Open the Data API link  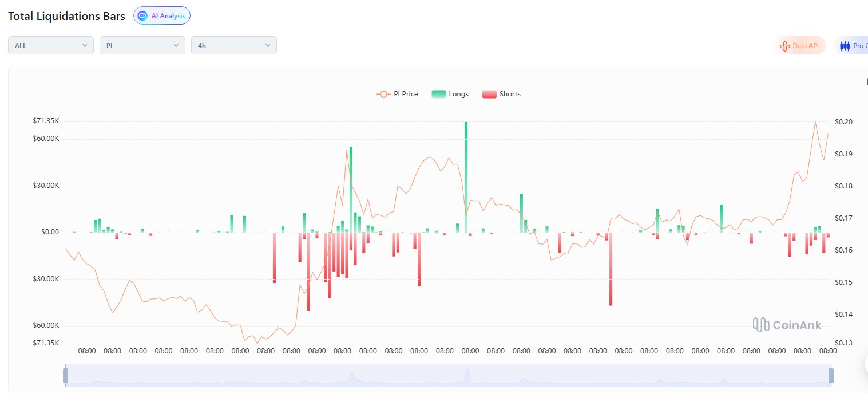(805, 46)
